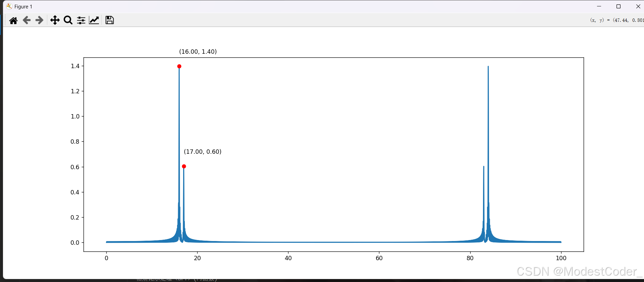The width and height of the screenshot is (644, 282).
Task: Click the x-axis tick label 0
Action: pyautogui.click(x=106, y=258)
